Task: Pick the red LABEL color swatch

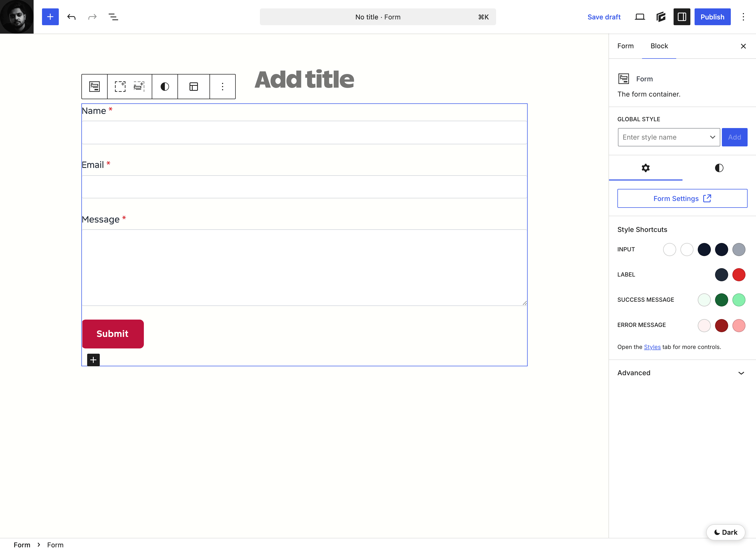Action: [739, 274]
